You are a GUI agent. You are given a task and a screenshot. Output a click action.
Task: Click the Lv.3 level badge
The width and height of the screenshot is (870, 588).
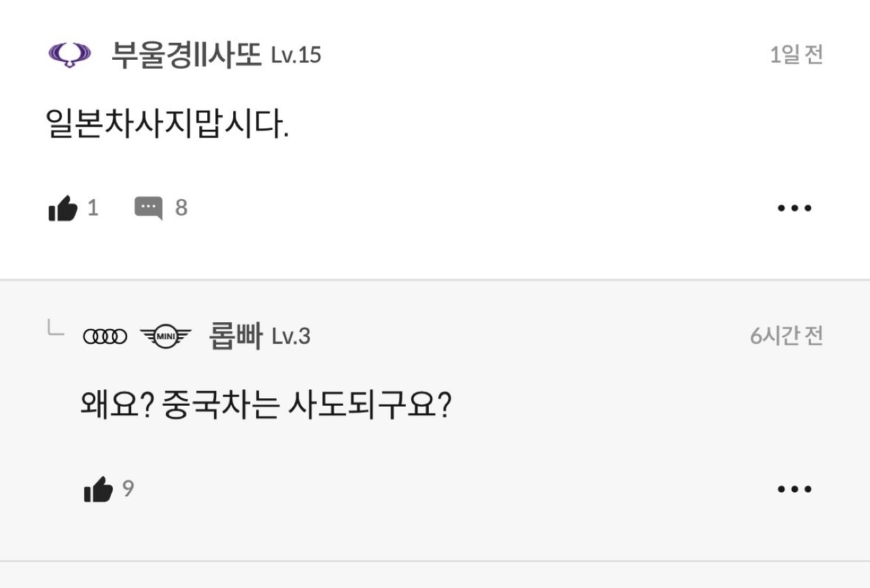click(x=291, y=336)
